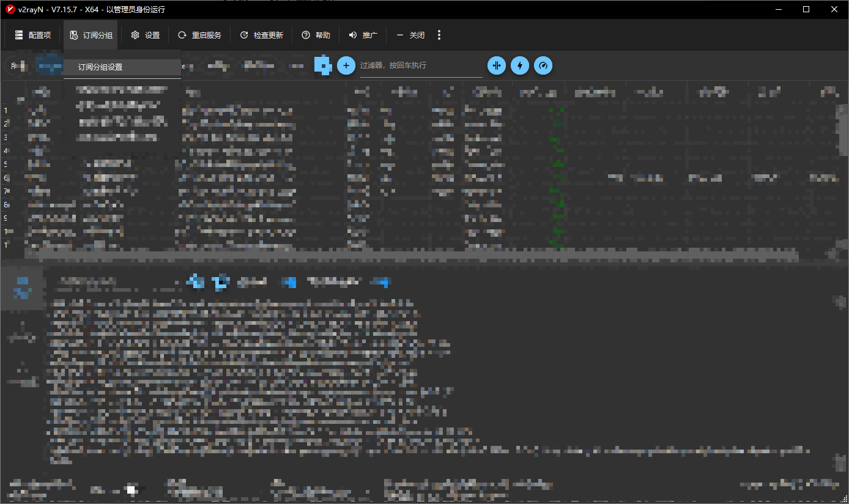
Task: Click the auto column width icon
Action: [x=497, y=65]
